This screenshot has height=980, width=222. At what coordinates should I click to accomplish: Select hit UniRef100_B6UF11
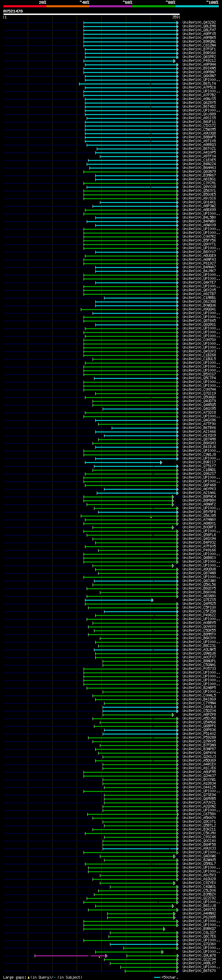click(x=199, y=122)
